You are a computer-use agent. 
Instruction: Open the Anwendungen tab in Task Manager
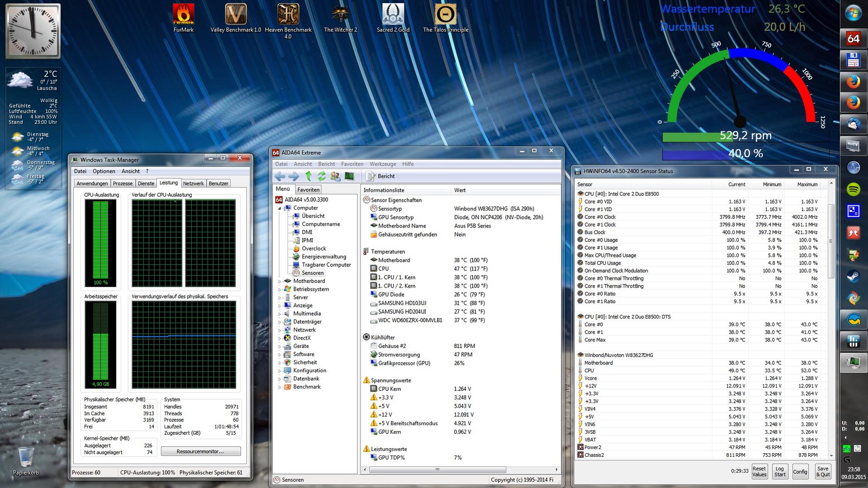point(92,184)
